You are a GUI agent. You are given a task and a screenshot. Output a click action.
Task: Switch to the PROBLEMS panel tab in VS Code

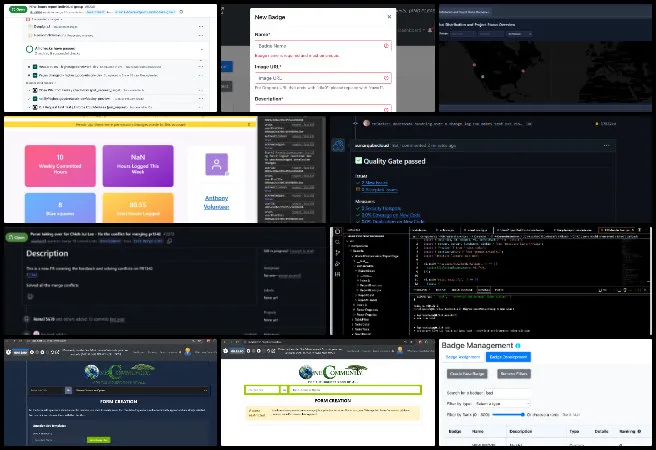pyautogui.click(x=421, y=289)
